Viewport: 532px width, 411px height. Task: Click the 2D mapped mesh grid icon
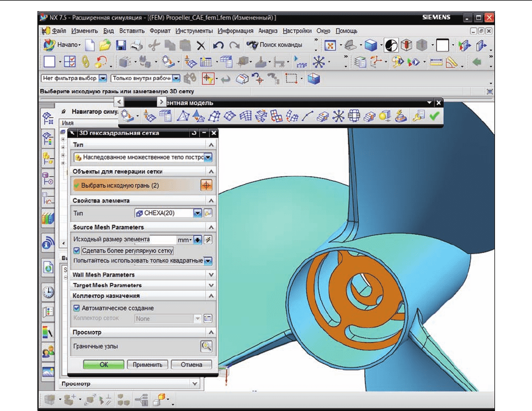pyautogui.click(x=246, y=116)
